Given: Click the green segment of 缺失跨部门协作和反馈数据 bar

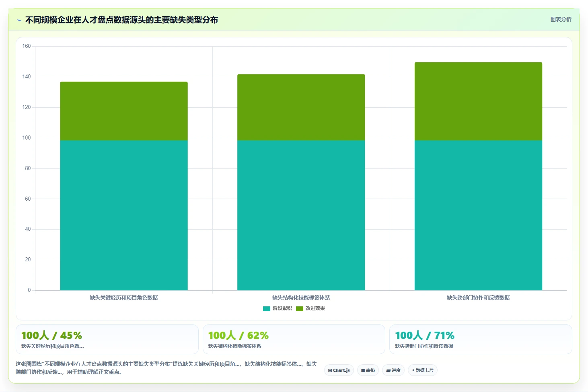Looking at the screenshot, I should (478, 101).
